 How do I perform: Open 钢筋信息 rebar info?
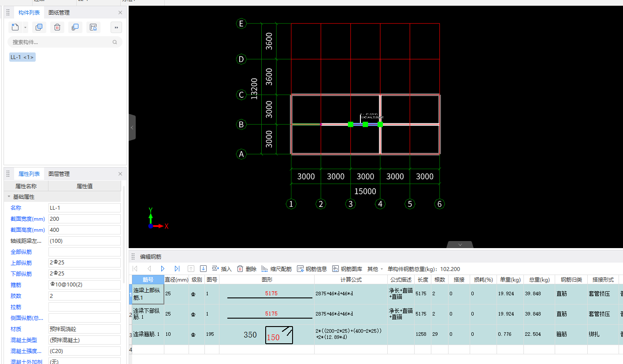pos(312,269)
